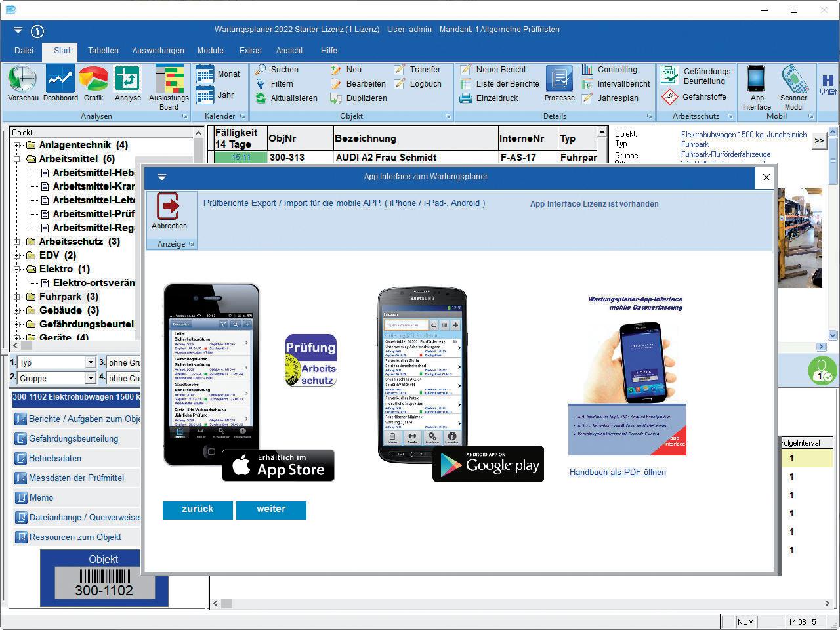Open the Filtern filter tool
This screenshot has height=630, width=840.
tap(274, 84)
